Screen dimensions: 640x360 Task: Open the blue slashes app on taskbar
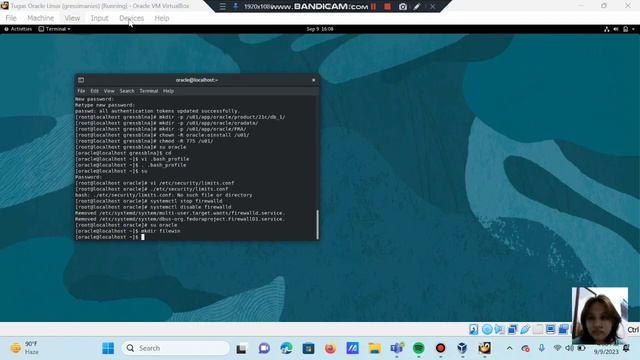[x=352, y=348]
